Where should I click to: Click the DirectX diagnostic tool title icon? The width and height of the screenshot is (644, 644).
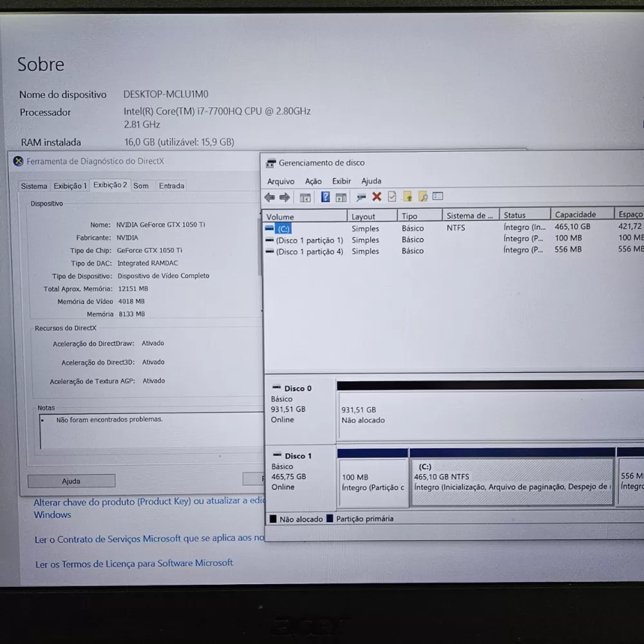[18, 161]
